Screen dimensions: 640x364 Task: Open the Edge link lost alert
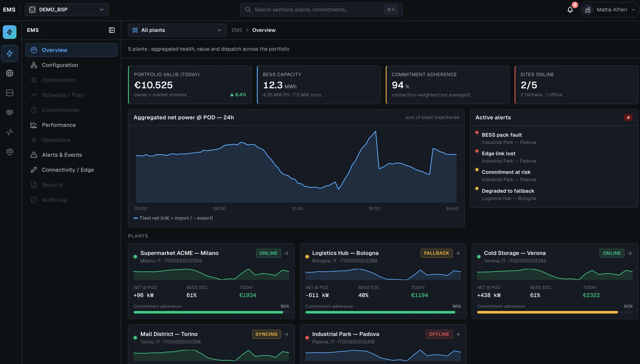click(x=554, y=157)
